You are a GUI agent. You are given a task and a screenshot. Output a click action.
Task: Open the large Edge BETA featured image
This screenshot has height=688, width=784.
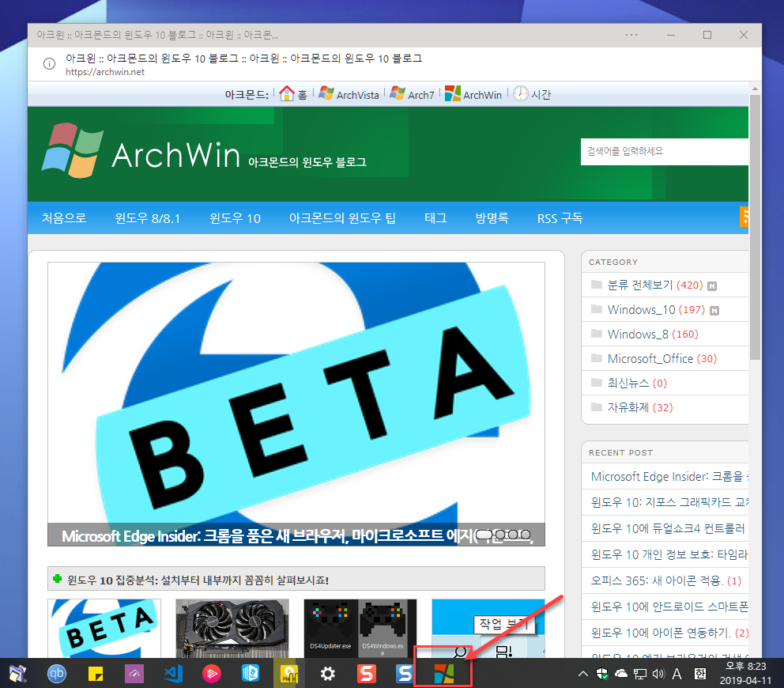296,393
